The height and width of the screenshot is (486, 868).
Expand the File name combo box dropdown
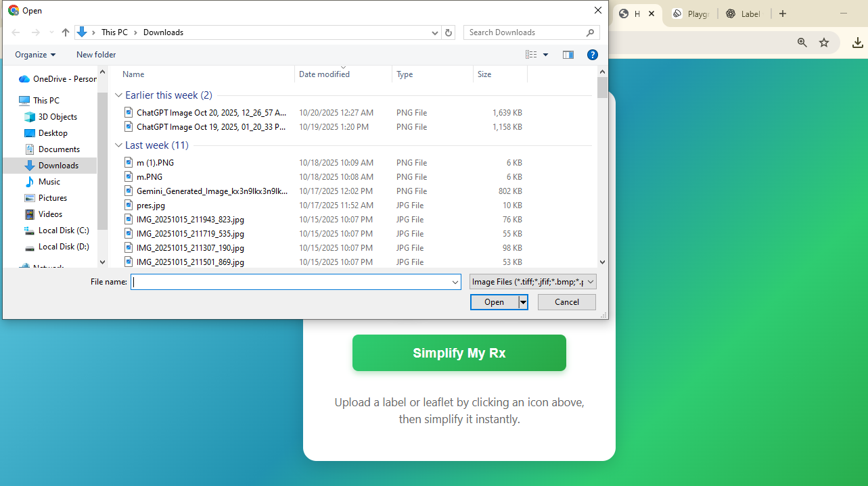(455, 282)
